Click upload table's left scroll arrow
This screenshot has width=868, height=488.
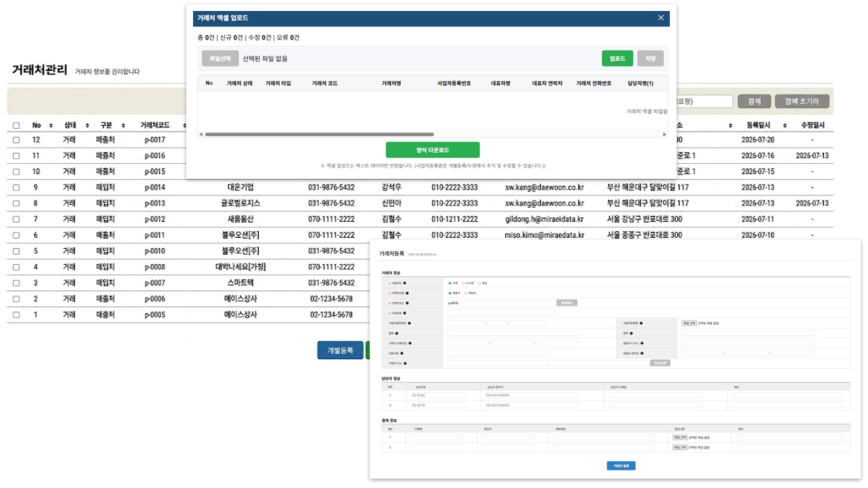point(201,134)
